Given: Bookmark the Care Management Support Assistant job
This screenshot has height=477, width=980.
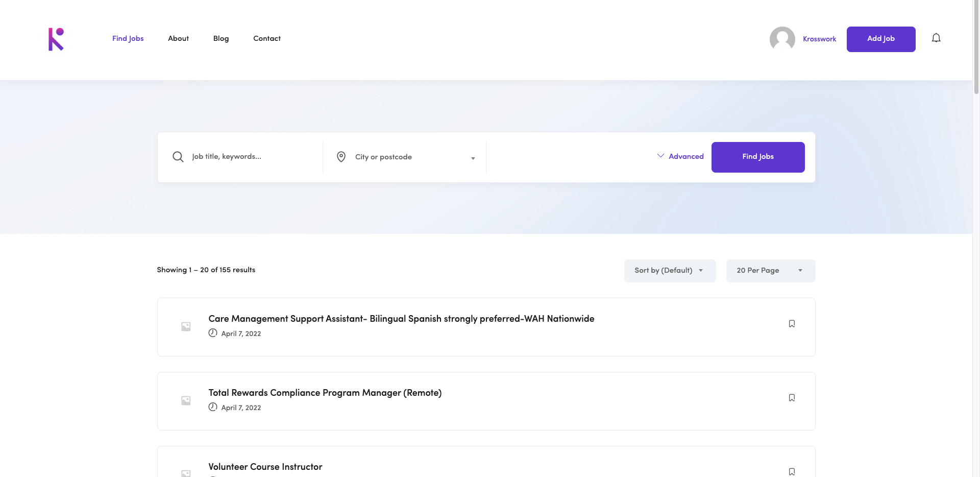Looking at the screenshot, I should pyautogui.click(x=792, y=324).
